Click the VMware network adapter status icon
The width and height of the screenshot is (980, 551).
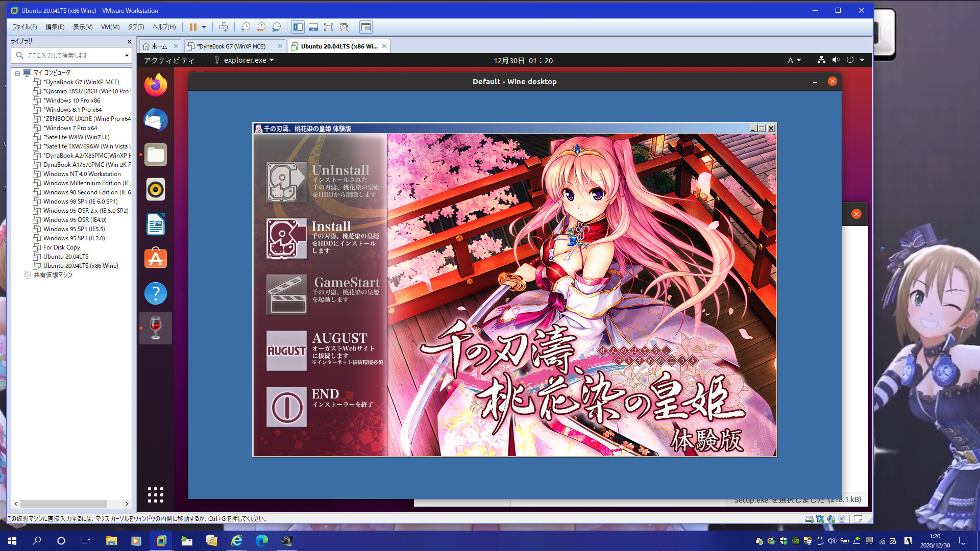tap(820, 519)
